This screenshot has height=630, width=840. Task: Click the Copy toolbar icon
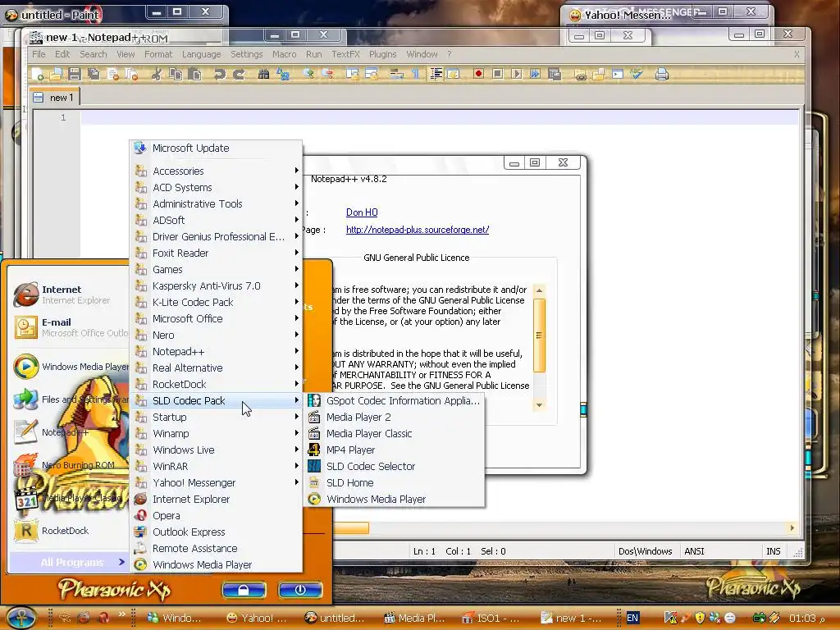tap(176, 74)
